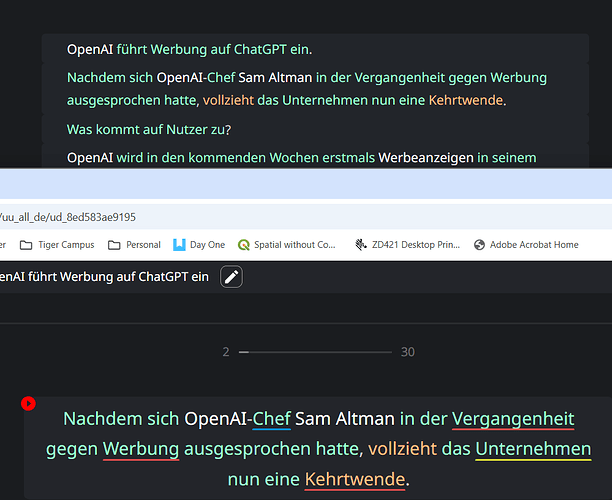This screenshot has height=500, width=612.
Task: Select the first line "OpenAI führt Werbung auf ChatGPT ein."
Action: pos(196,48)
